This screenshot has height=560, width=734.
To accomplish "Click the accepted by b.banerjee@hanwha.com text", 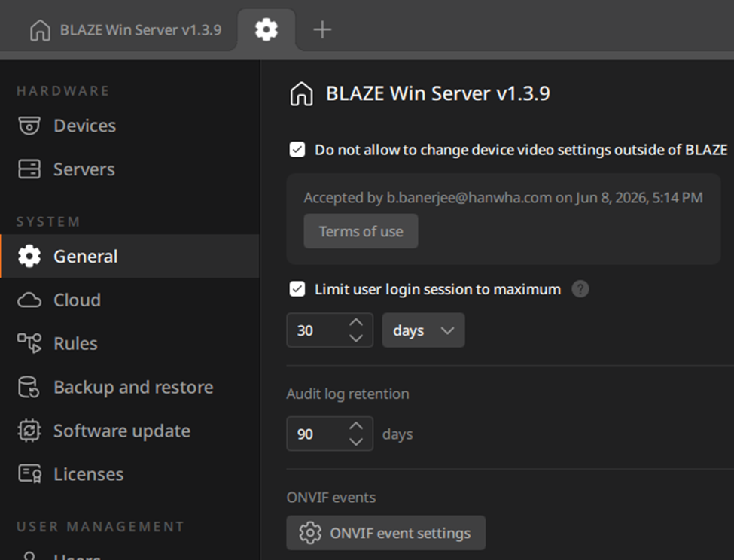I will 503,198.
